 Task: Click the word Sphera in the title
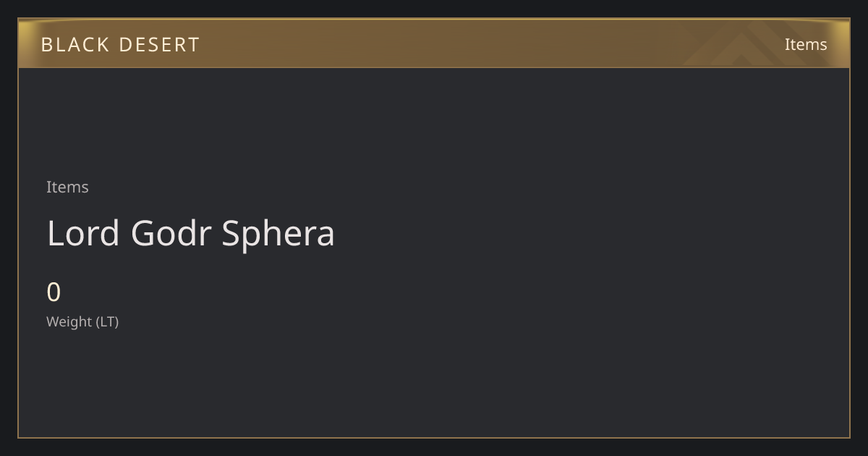tap(278, 233)
